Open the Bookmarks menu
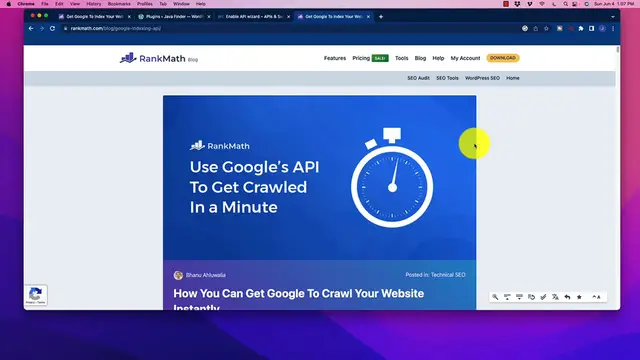 [x=119, y=4]
